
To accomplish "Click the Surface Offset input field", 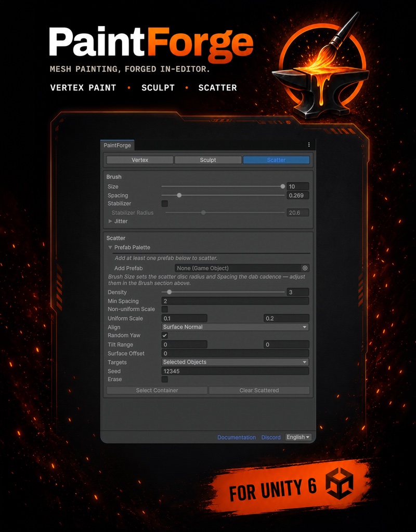I will [235, 353].
